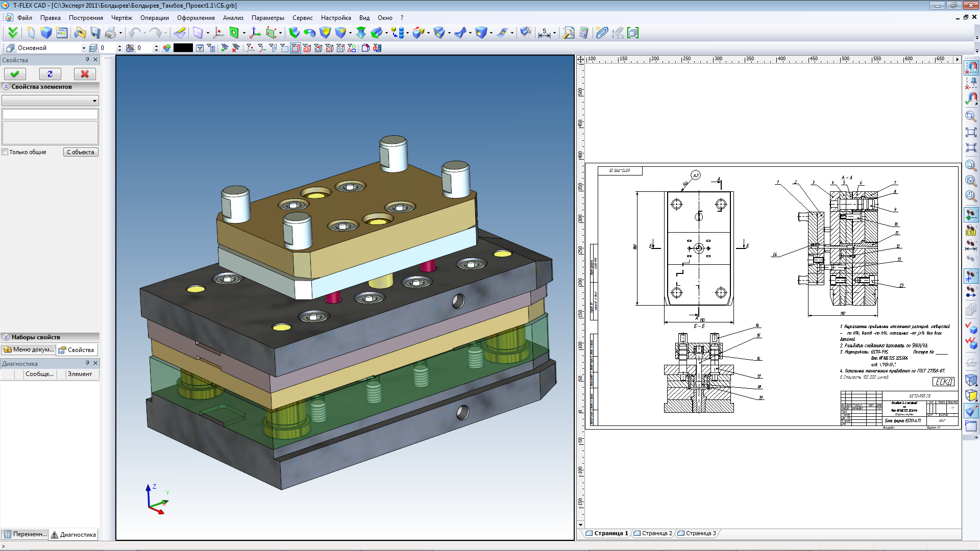
Task: Select the measure distance tool
Action: pyautogui.click(x=544, y=33)
